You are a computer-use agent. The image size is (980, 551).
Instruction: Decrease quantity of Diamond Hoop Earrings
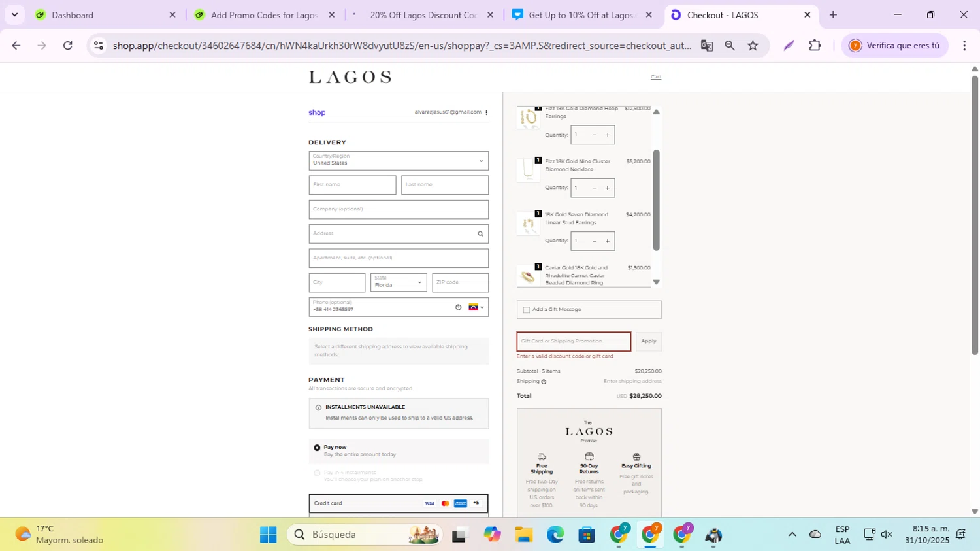pos(595,135)
